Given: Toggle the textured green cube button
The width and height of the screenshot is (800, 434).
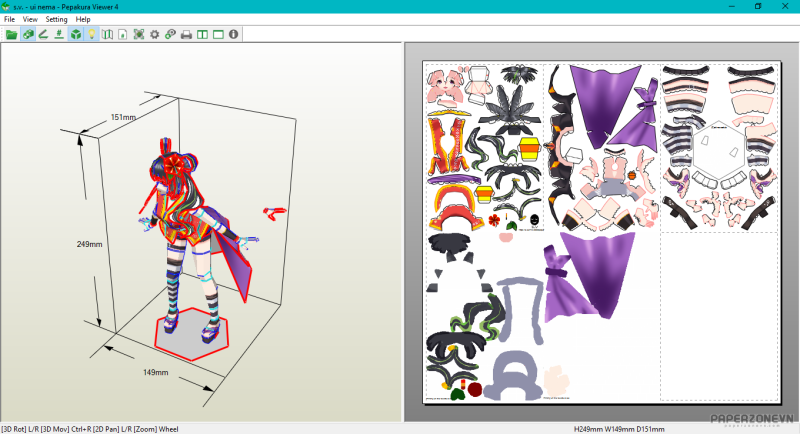Looking at the screenshot, I should pos(76,34).
